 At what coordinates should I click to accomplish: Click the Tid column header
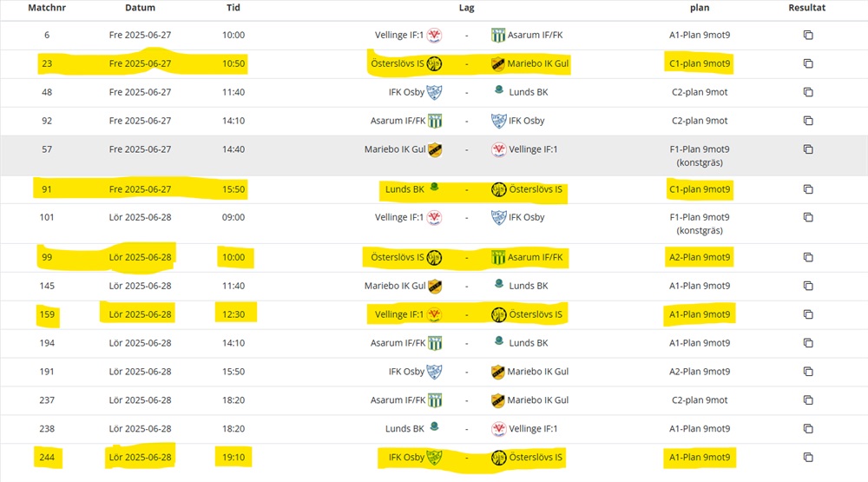point(233,8)
